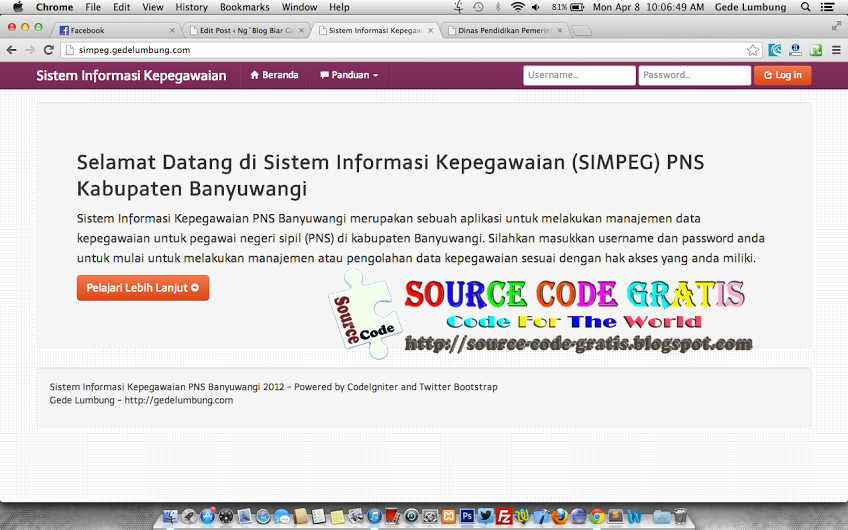Open Google Chrome icon in dock
The image size is (848, 530).
(597, 516)
